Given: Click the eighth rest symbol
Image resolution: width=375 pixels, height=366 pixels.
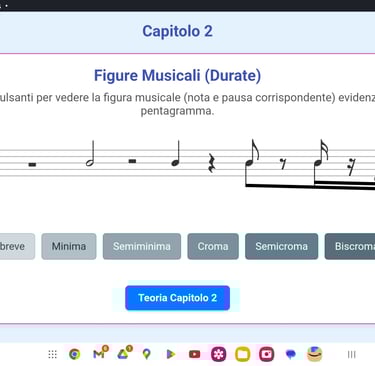Looking at the screenshot, I should (283, 163).
